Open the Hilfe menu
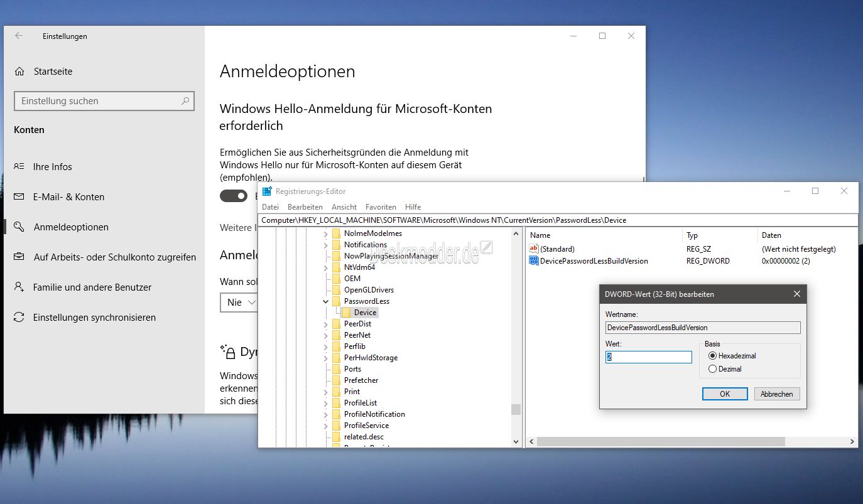The width and height of the screenshot is (863, 504). click(x=413, y=206)
